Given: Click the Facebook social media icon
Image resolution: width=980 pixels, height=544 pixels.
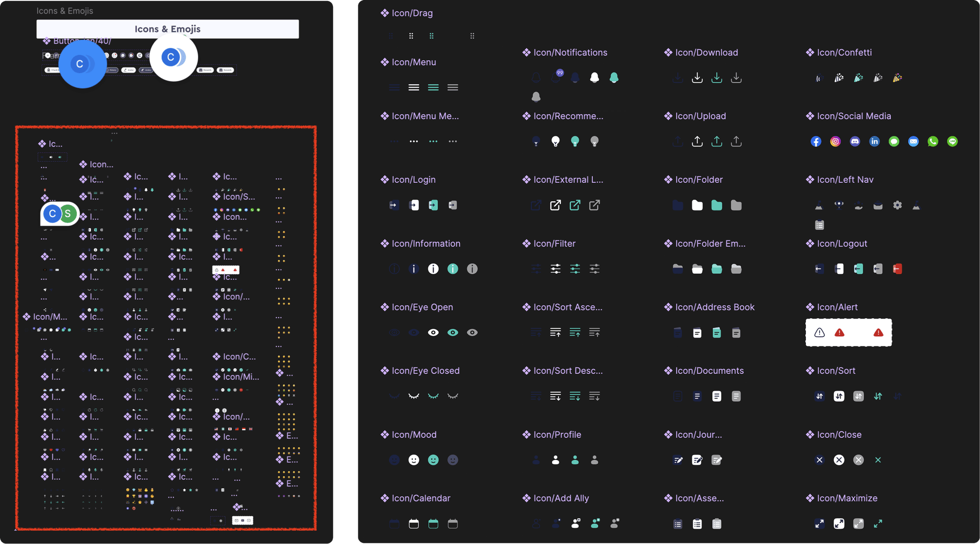Looking at the screenshot, I should point(816,142).
